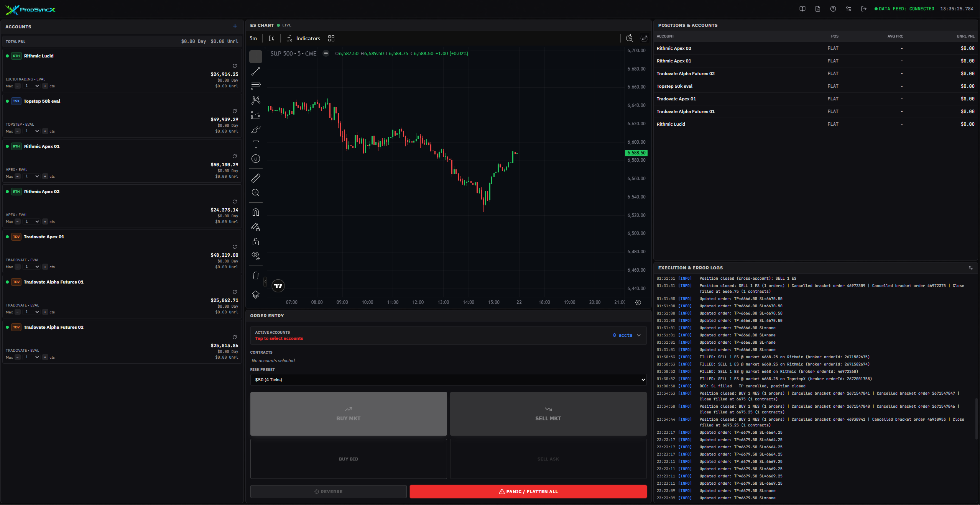
Task: Open the Indicators menu
Action: pyautogui.click(x=303, y=38)
